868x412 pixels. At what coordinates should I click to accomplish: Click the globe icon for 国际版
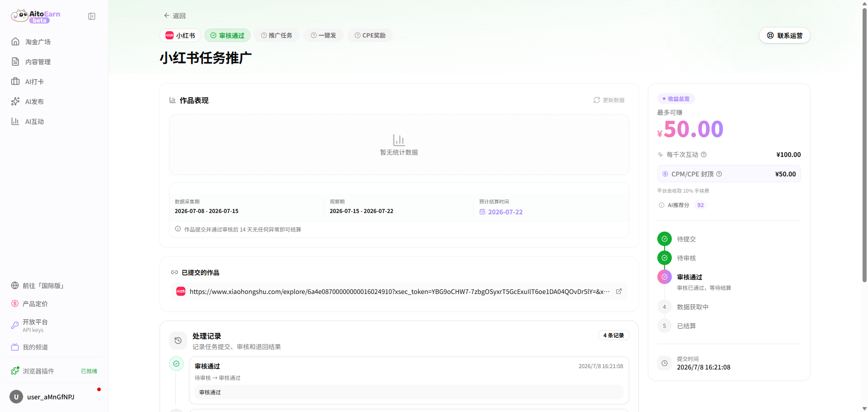tap(15, 285)
